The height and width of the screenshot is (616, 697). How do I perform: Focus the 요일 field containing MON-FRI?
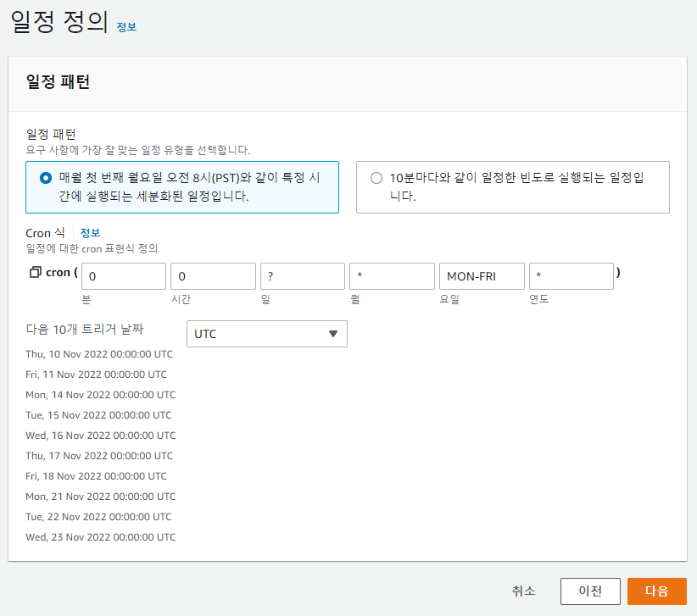[482, 276]
